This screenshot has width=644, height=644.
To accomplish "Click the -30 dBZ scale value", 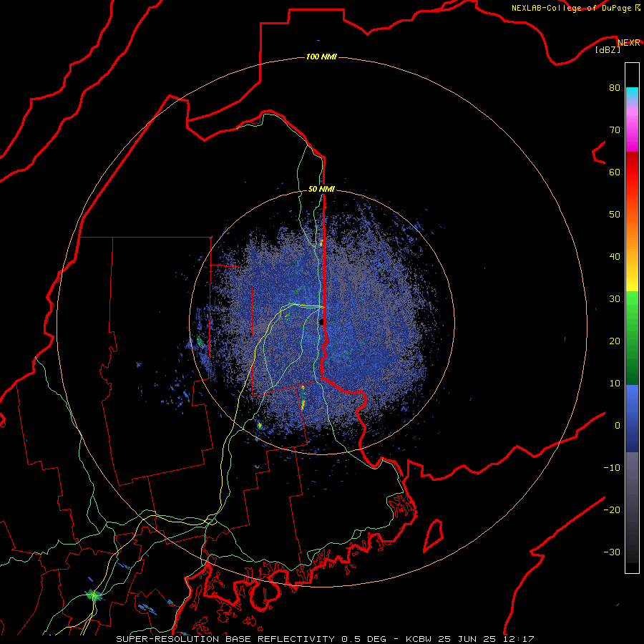I will [612, 552].
